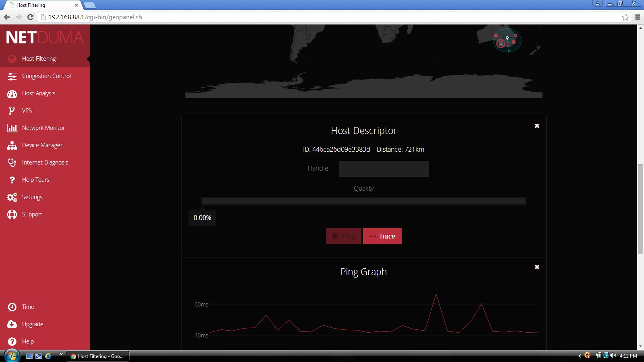The height and width of the screenshot is (362, 644).
Task: Close the Ping Graph panel
Action: [537, 267]
